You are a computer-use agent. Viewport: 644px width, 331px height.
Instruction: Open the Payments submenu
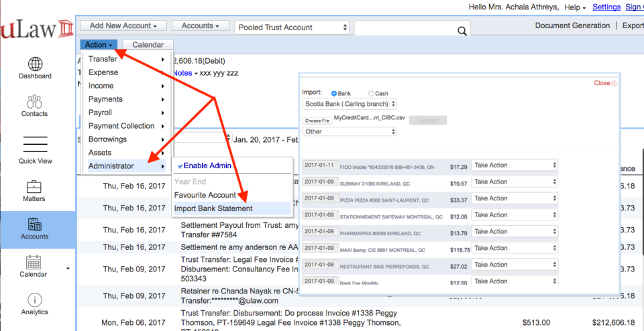(127, 99)
